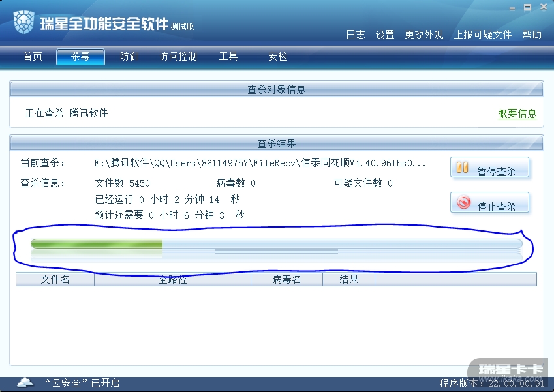Click the 查杀结果 section header
Image resolution: width=554 pixels, height=392 pixels.
pos(276,143)
